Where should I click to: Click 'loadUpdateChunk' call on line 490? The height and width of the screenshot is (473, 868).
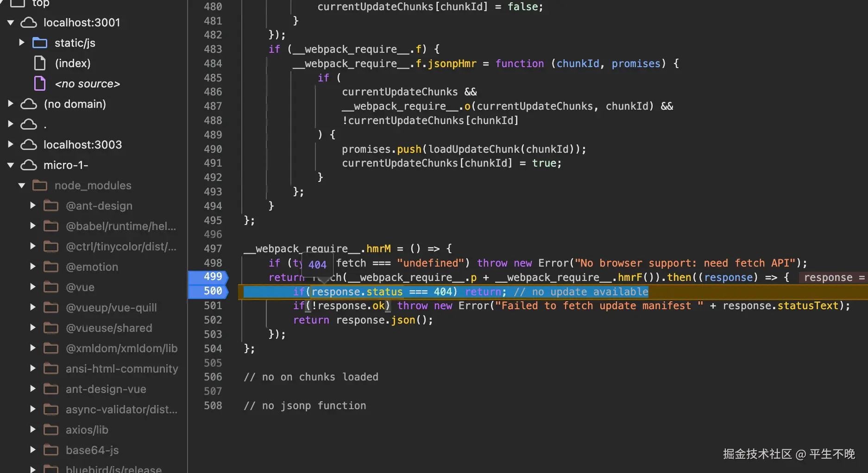click(474, 149)
